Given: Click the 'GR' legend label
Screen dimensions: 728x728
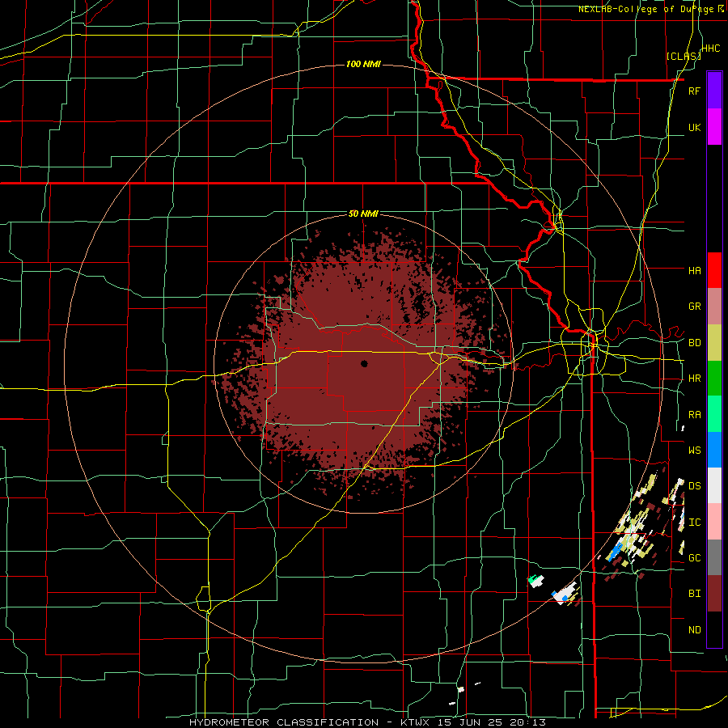Looking at the screenshot, I should pyautogui.click(x=694, y=307).
